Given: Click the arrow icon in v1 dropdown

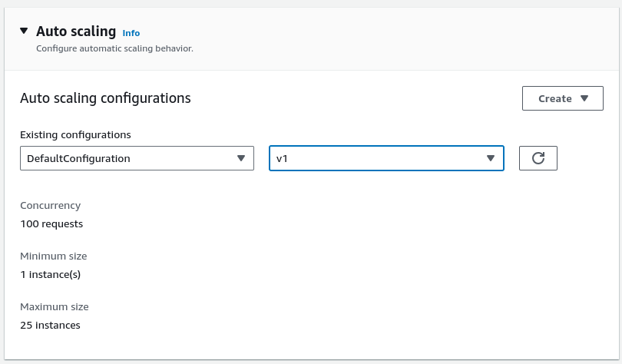Looking at the screenshot, I should [491, 158].
